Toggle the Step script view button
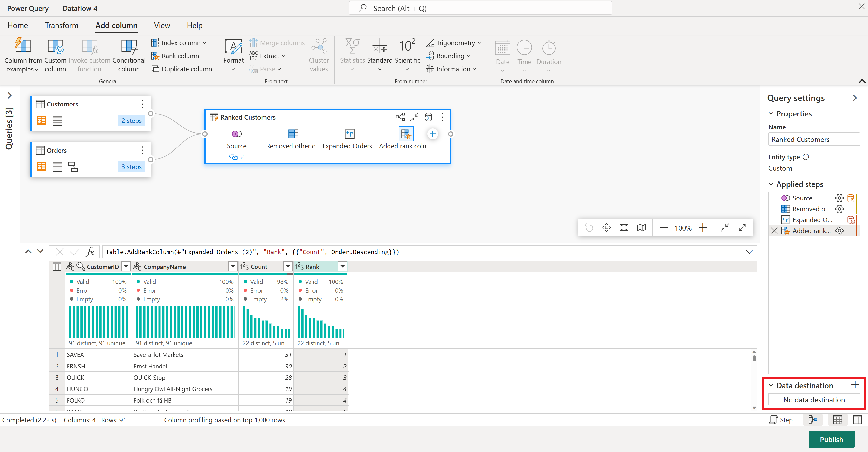This screenshot has height=452, width=868. coord(781,420)
